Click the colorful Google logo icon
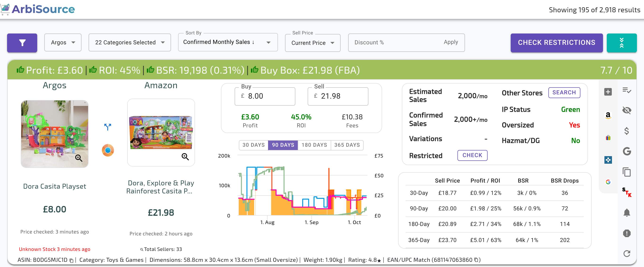This screenshot has width=644, height=267. (608, 182)
